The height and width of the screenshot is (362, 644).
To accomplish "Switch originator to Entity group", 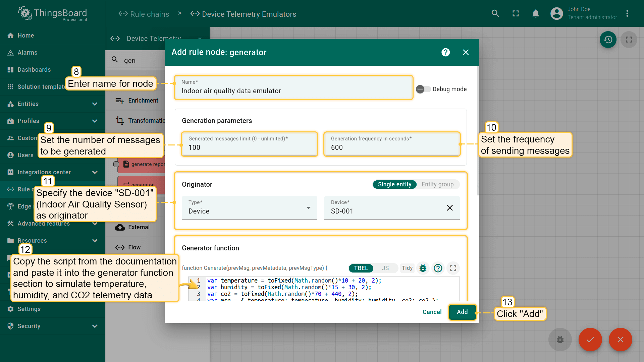I will tap(437, 184).
